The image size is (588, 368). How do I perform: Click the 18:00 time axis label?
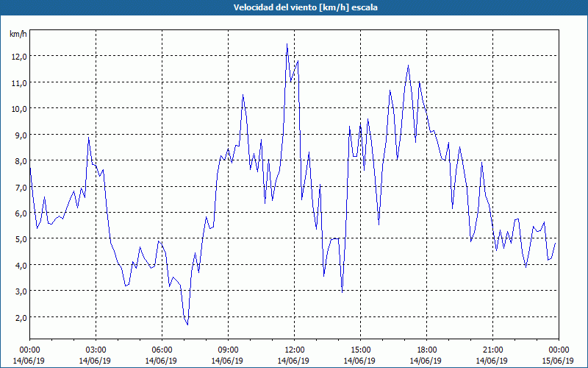427,350
